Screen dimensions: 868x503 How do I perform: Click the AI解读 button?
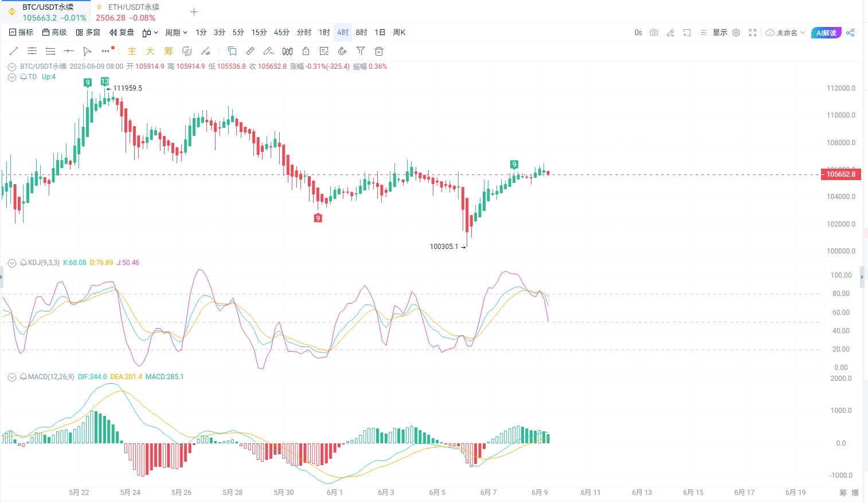pos(826,33)
